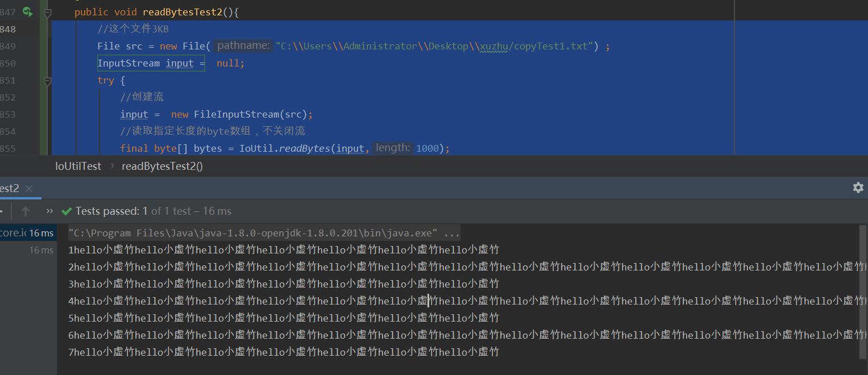Click the pathname hint inside the File constructor
The image size is (868, 375).
click(242, 45)
